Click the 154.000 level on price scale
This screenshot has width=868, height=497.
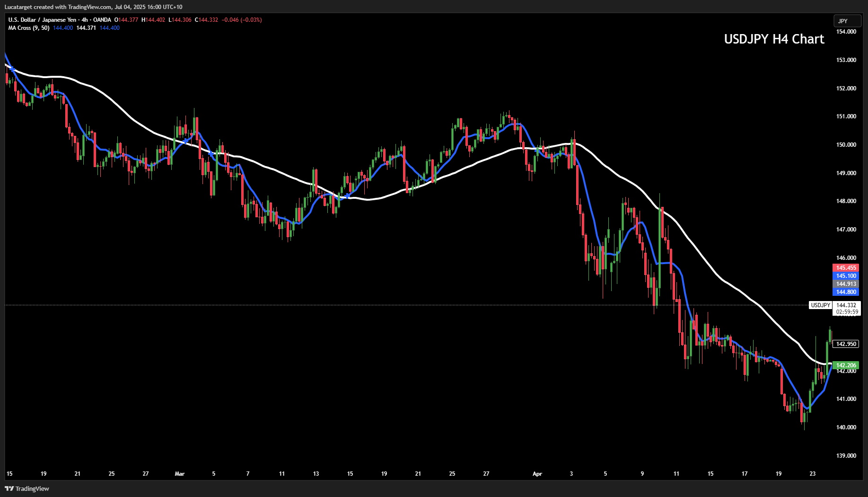846,32
